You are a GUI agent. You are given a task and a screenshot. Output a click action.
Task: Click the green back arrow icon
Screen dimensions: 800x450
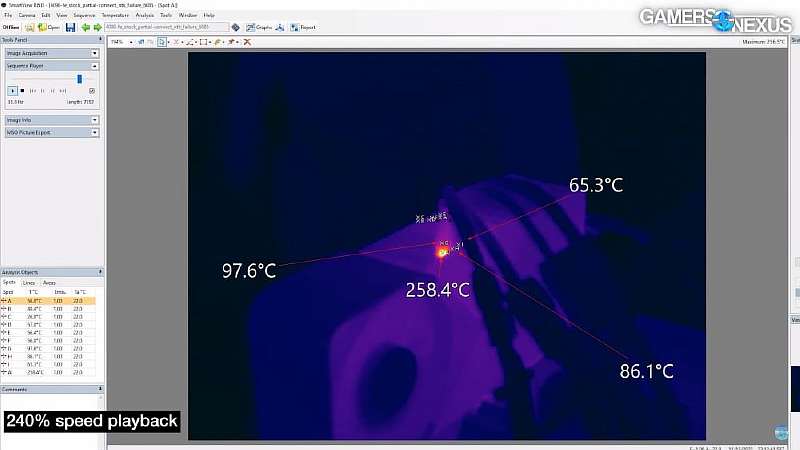pyautogui.click(x=85, y=27)
